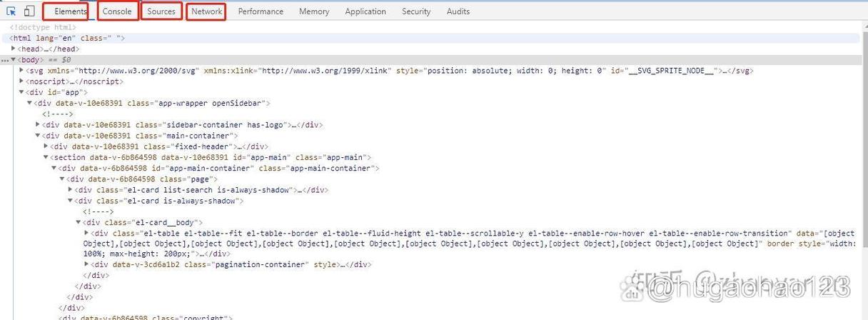Go to the Security tab
This screenshot has height=320, width=868.
click(416, 11)
